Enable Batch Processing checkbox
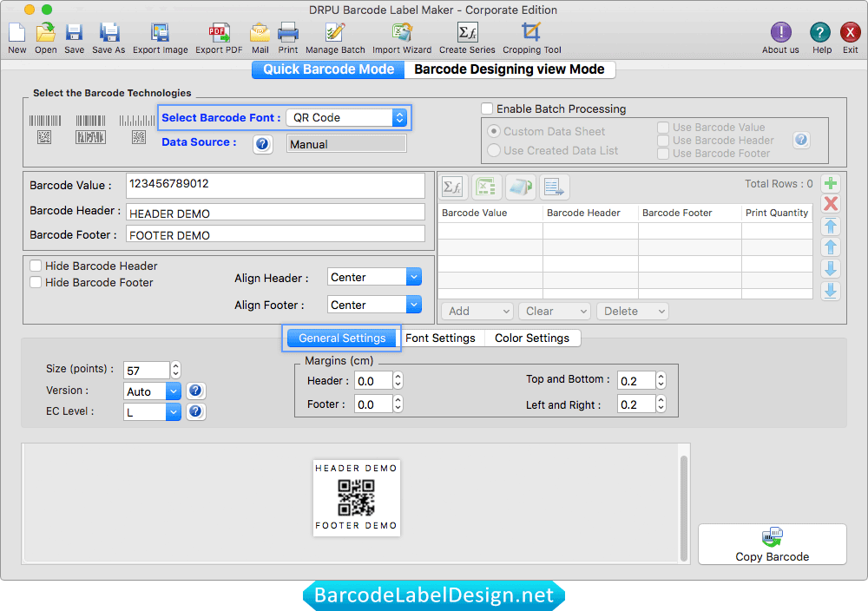This screenshot has height=611, width=868. coord(487,109)
